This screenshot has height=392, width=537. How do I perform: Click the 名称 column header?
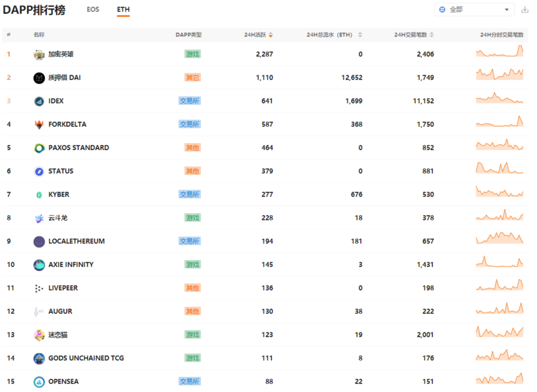(x=39, y=35)
